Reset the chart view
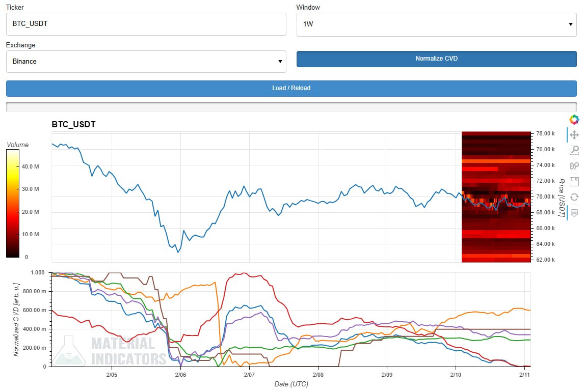This screenshot has height=392, width=584. tap(574, 197)
